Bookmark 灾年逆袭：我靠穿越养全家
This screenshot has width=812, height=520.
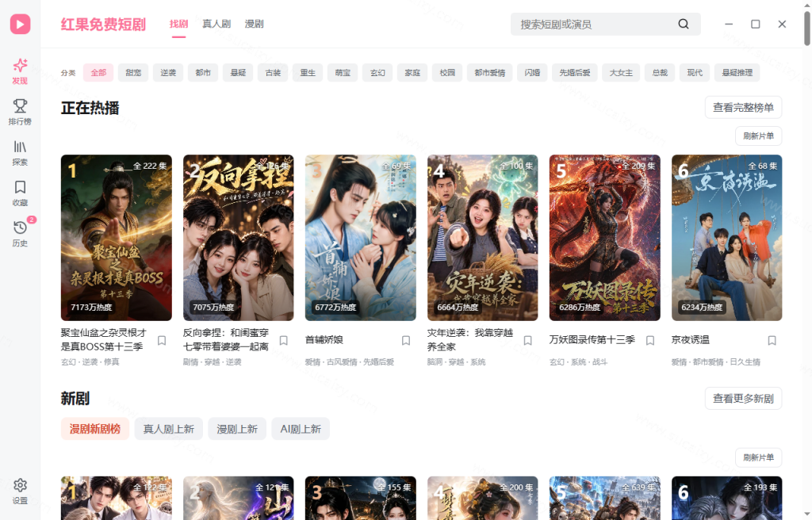(527, 340)
